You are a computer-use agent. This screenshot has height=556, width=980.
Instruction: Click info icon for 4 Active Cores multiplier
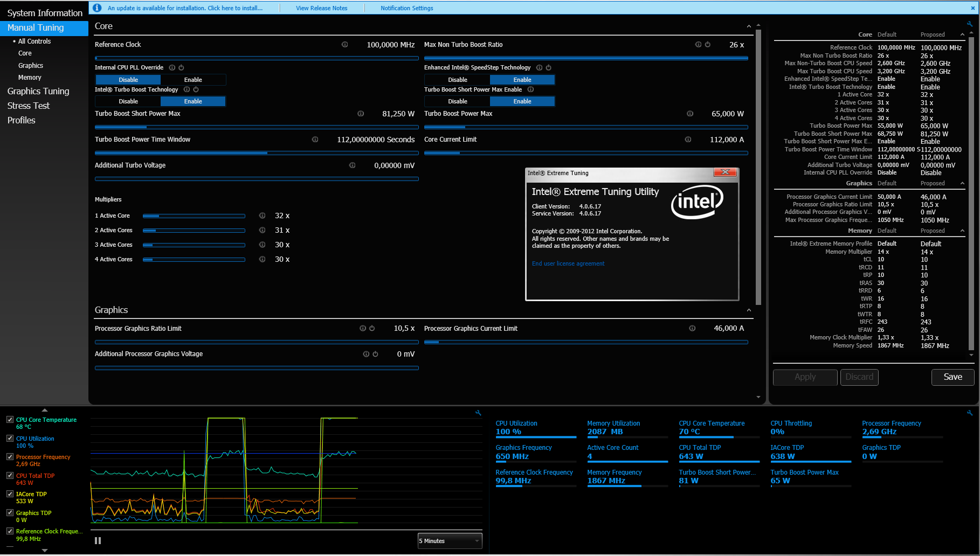pos(262,259)
